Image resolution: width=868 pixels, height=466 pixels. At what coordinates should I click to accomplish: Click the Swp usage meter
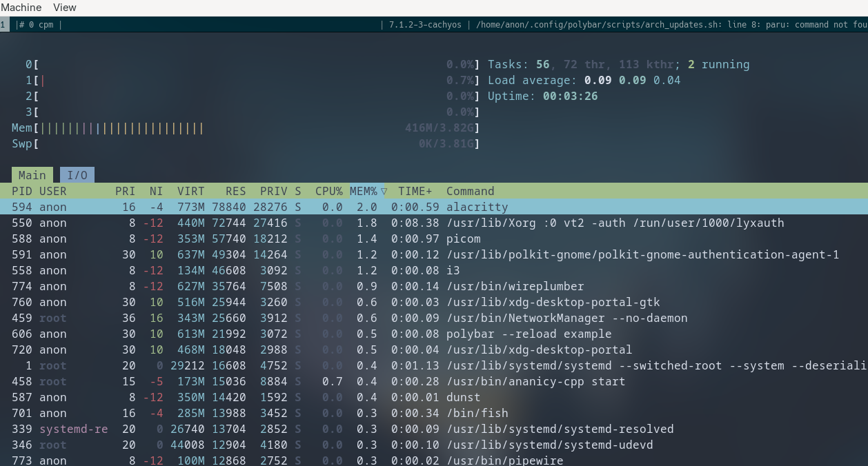[x=246, y=143]
